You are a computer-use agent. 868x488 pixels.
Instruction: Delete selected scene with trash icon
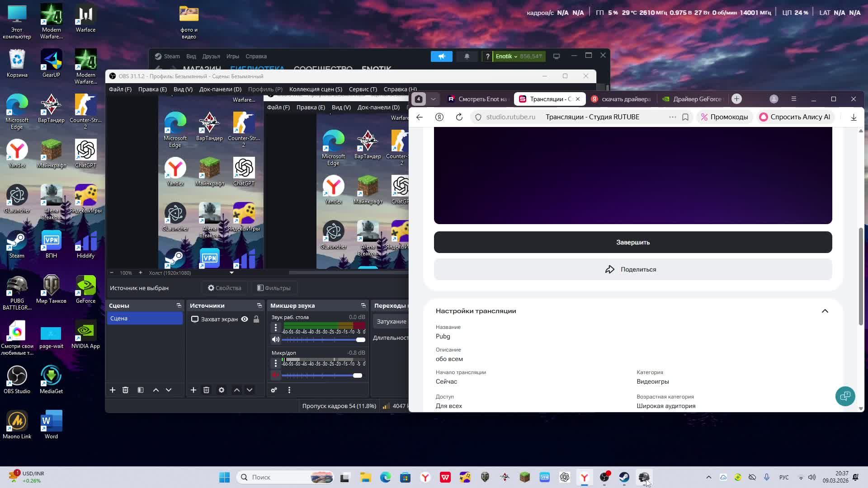125,390
